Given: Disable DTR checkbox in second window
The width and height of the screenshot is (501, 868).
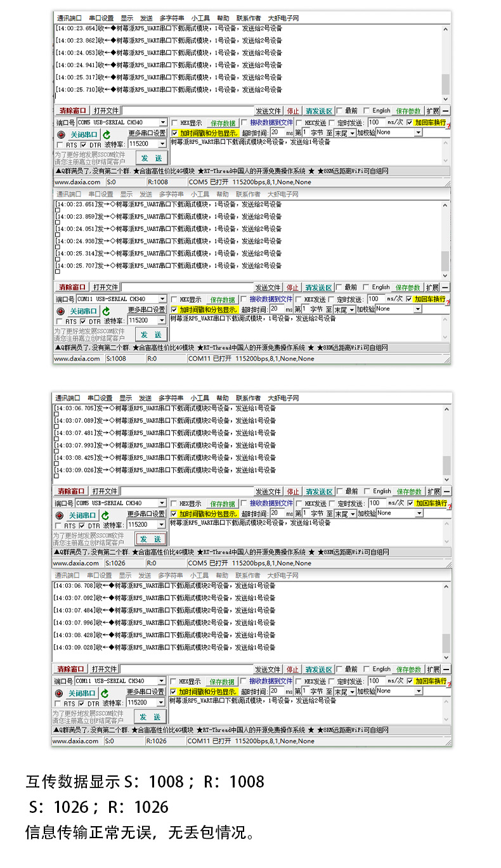Looking at the screenshot, I should pos(84,322).
